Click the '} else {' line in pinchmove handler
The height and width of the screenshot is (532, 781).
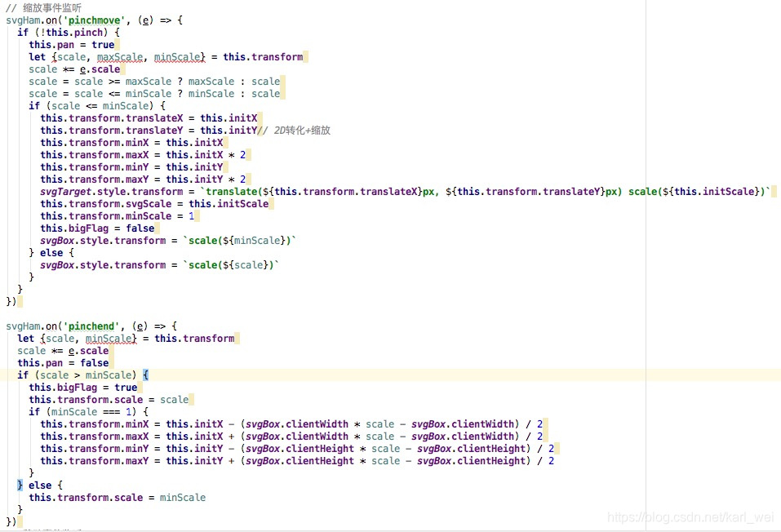[x=51, y=253]
